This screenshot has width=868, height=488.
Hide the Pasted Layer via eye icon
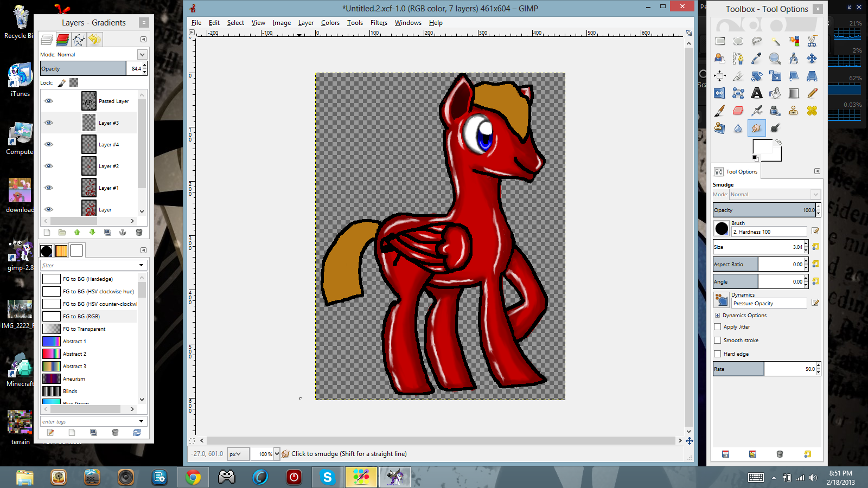(49, 101)
